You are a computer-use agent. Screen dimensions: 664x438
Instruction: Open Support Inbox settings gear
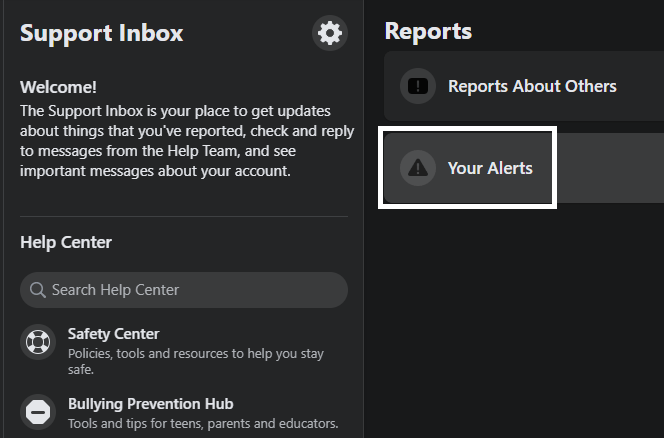tap(330, 33)
